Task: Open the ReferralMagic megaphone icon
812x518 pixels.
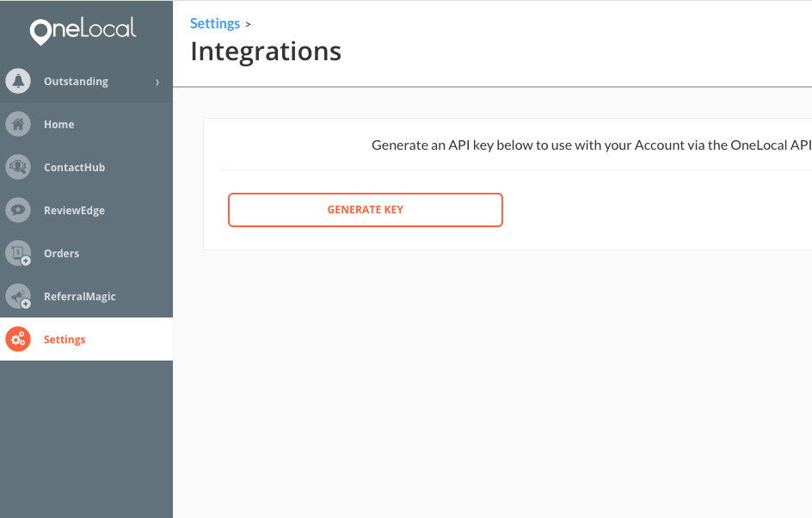Action: [x=18, y=296]
